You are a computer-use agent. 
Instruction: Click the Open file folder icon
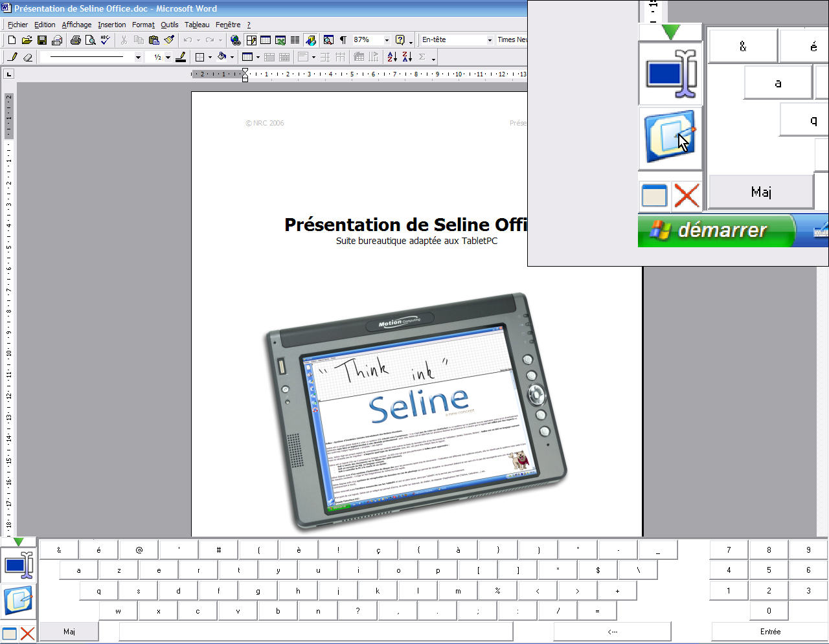(x=27, y=40)
